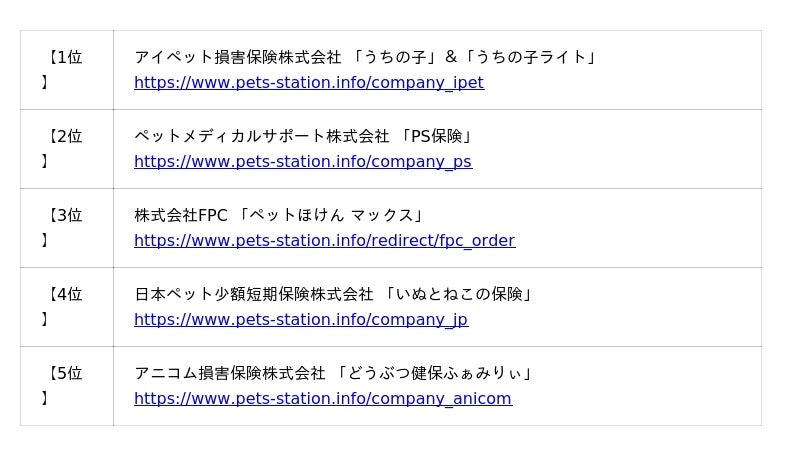
Task: Click the 株式会社FPC company name
Action: pos(181,216)
